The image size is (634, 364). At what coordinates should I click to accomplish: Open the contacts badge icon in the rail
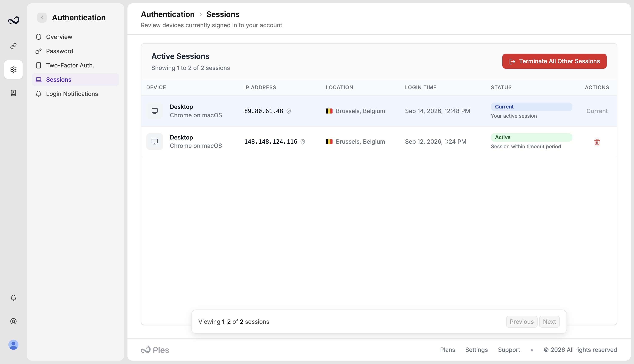click(13, 93)
